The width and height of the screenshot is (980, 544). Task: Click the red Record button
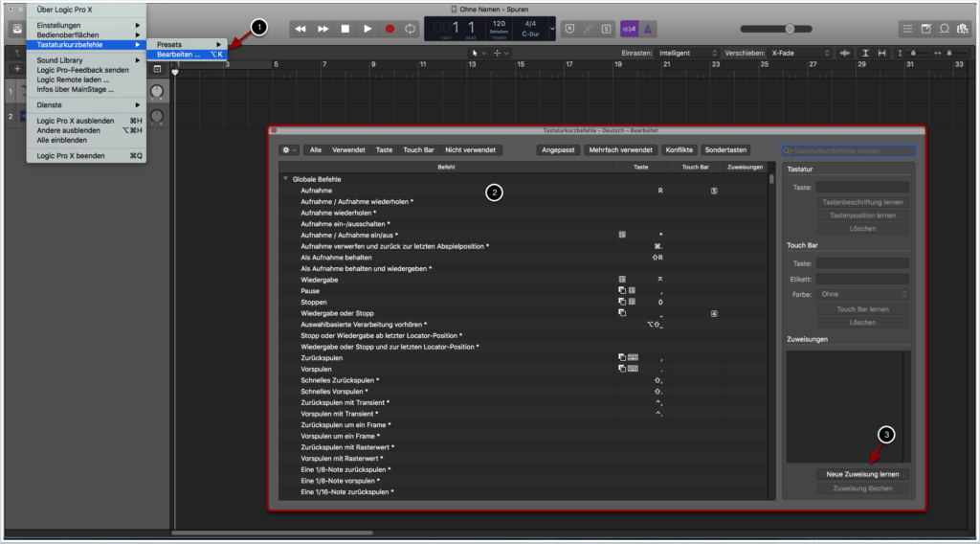(x=390, y=29)
